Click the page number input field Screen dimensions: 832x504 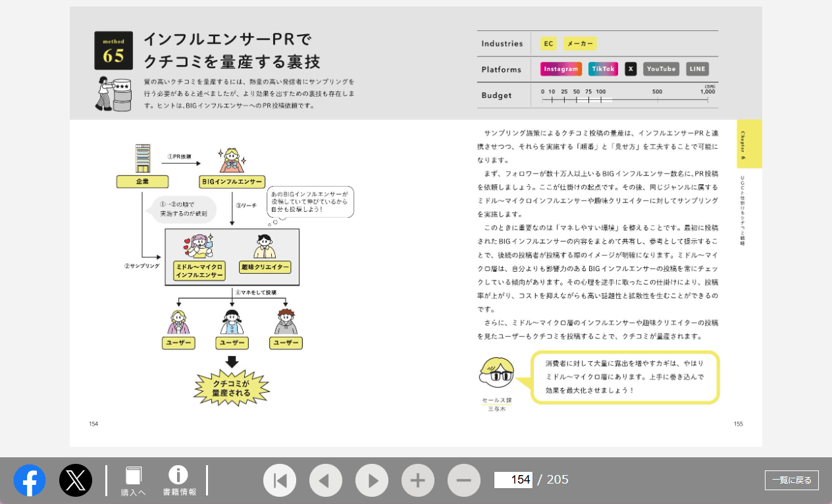click(x=515, y=480)
